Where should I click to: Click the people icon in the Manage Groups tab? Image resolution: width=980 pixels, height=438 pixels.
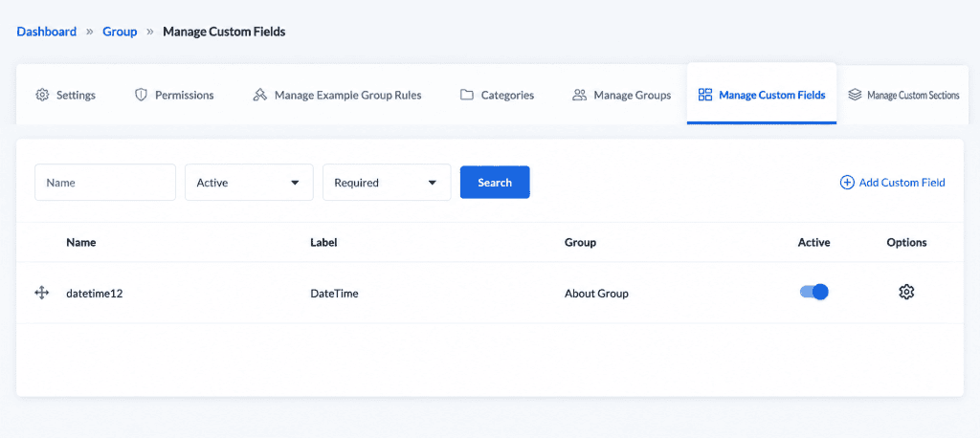pos(579,95)
